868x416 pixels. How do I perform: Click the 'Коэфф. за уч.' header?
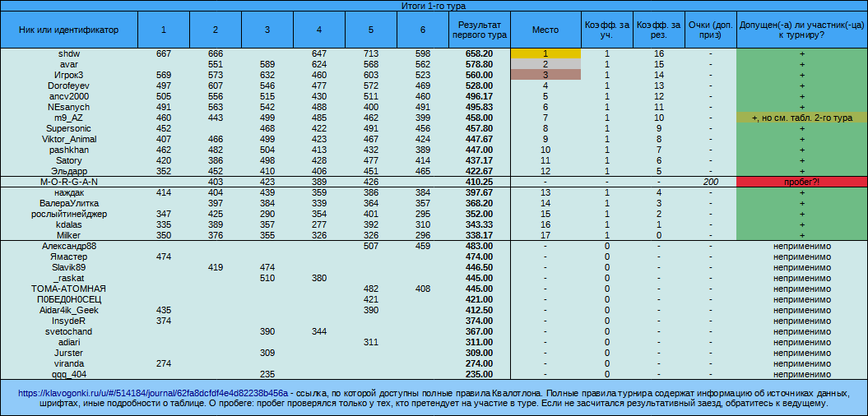pyautogui.click(x=606, y=30)
